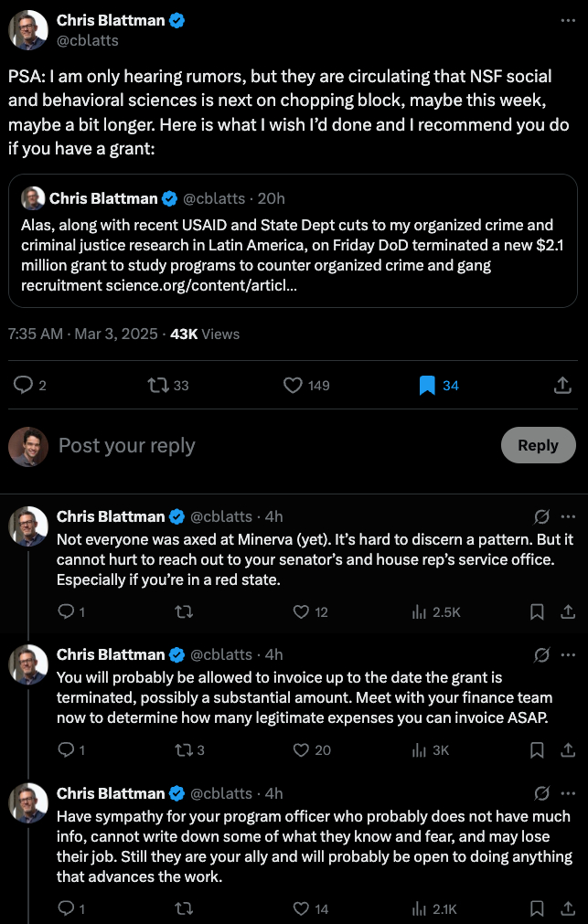Repost the invoice reply with 3 reposts
This screenshot has width=588, height=924.
(x=183, y=750)
